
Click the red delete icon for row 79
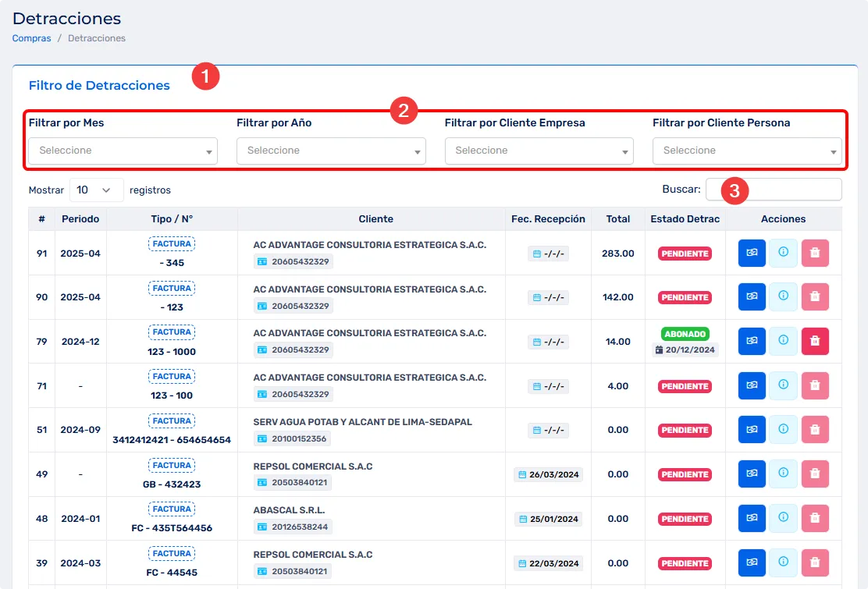click(x=815, y=341)
